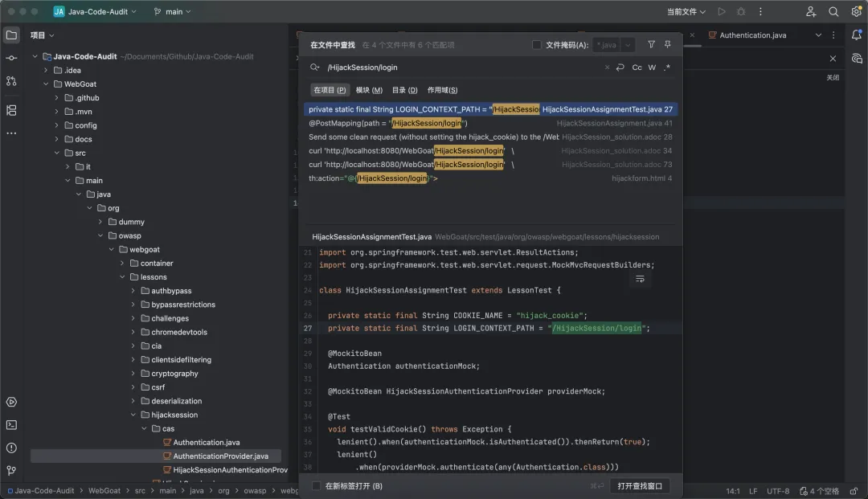The width and height of the screenshot is (868, 499).
Task: Open Code With Me user icon
Action: click(x=810, y=11)
